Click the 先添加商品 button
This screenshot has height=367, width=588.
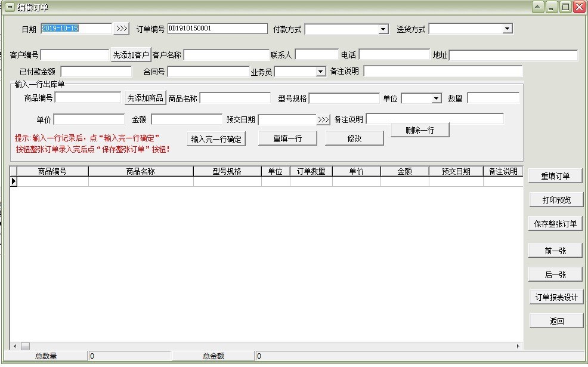point(146,98)
